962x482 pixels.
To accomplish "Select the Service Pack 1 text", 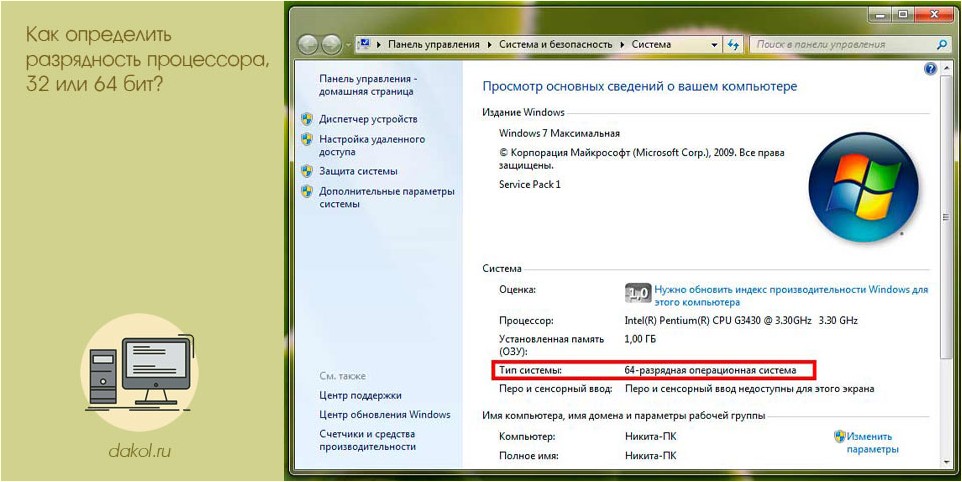I will tap(529, 184).
